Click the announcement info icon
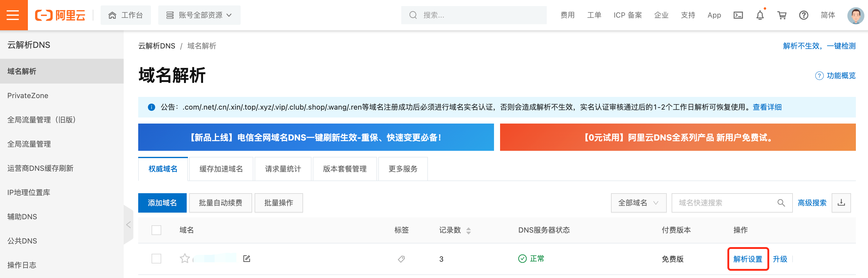 coord(151,107)
